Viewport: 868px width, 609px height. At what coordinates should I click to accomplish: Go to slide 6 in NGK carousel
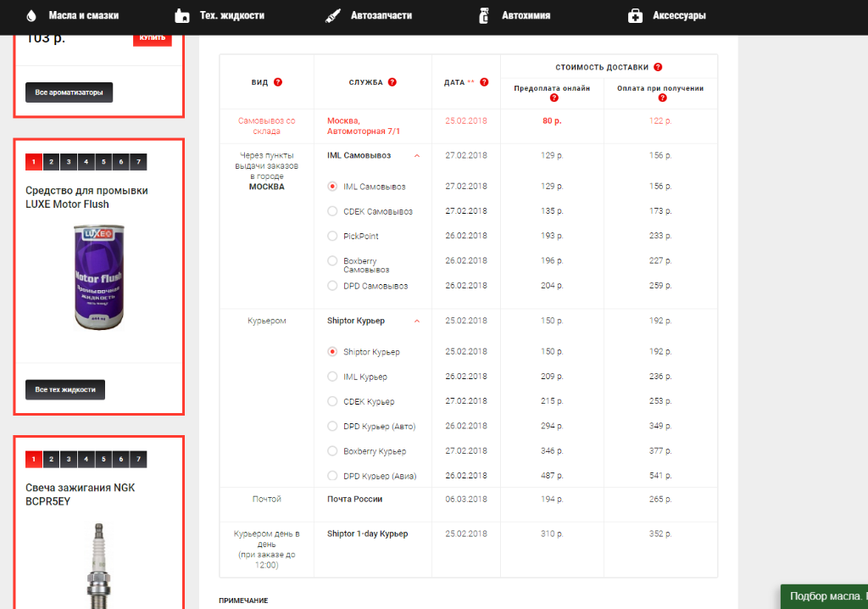point(121,459)
